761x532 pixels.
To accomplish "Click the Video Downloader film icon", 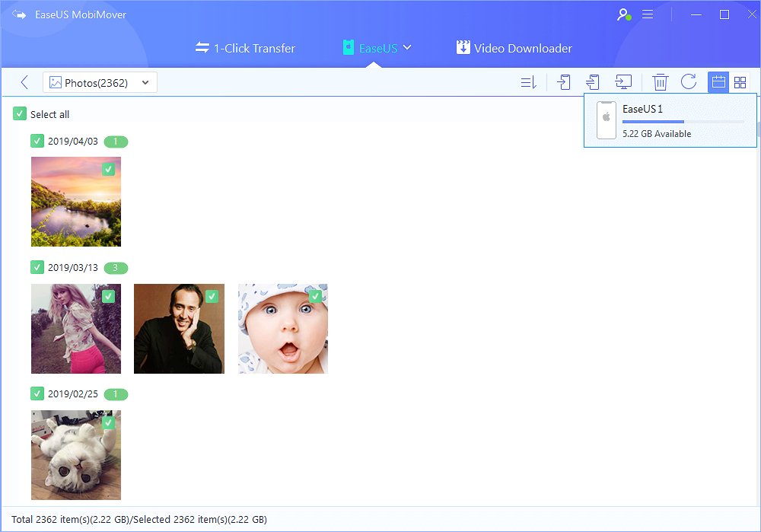I will click(463, 47).
